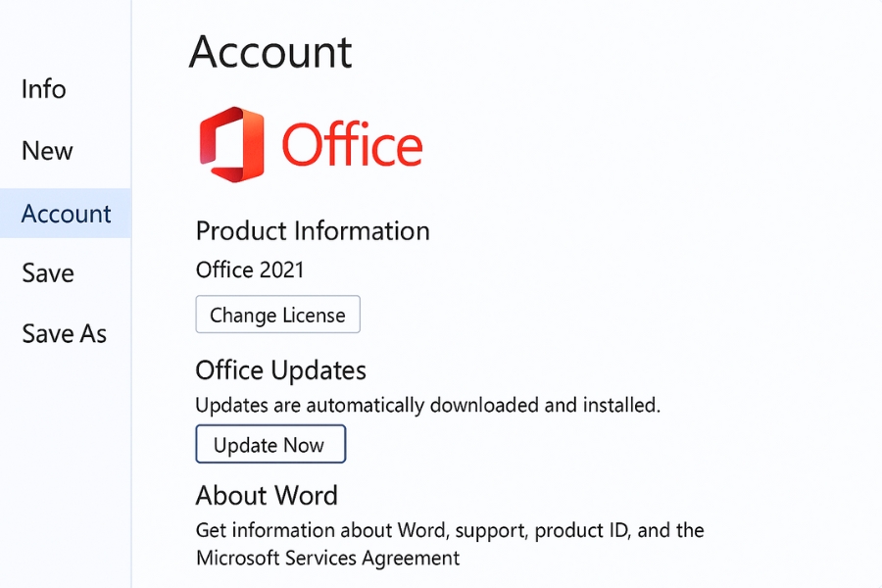Viewport: 882px width, 588px height.
Task: Click the Office wordmark text
Action: (x=352, y=145)
